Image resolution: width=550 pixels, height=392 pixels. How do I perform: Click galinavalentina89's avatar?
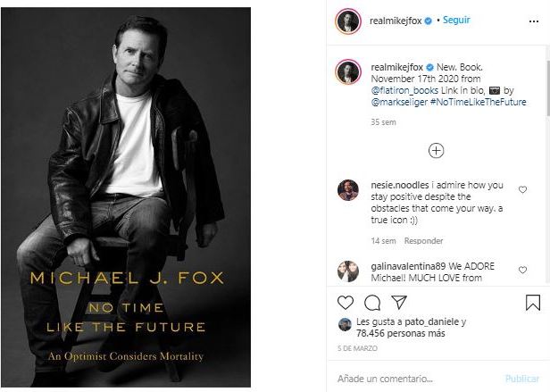coord(348,271)
